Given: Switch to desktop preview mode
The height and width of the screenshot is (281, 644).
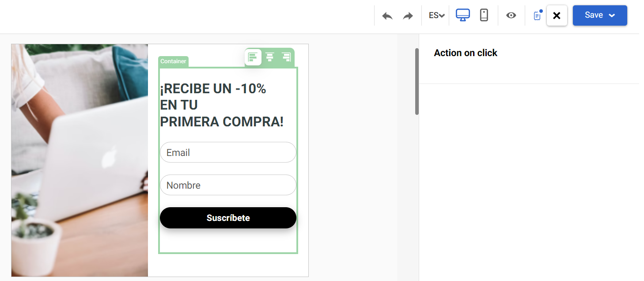Looking at the screenshot, I should tap(462, 15).
